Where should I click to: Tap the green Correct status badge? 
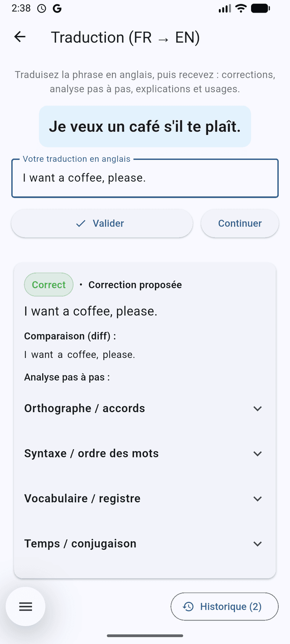coord(48,284)
